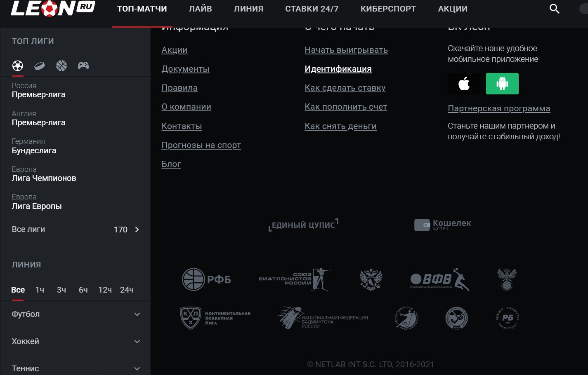Screen dimensions: 588x375
Task: Click the Национальная федерация бадминтона logo
Action: point(323,318)
